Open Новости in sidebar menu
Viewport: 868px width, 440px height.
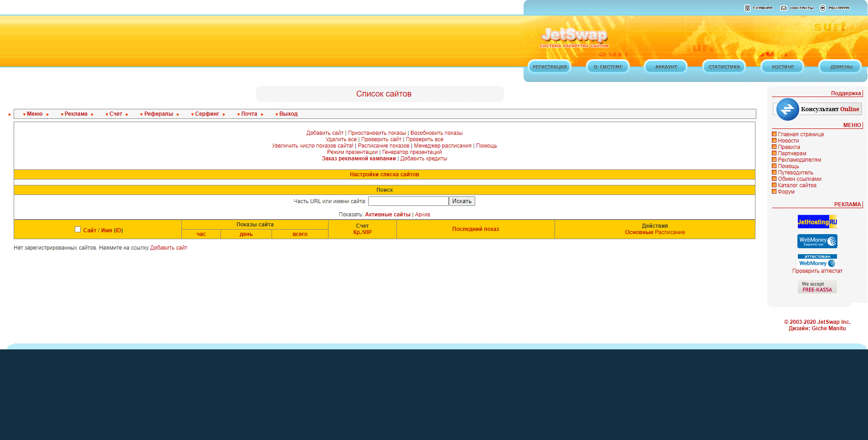pos(788,141)
